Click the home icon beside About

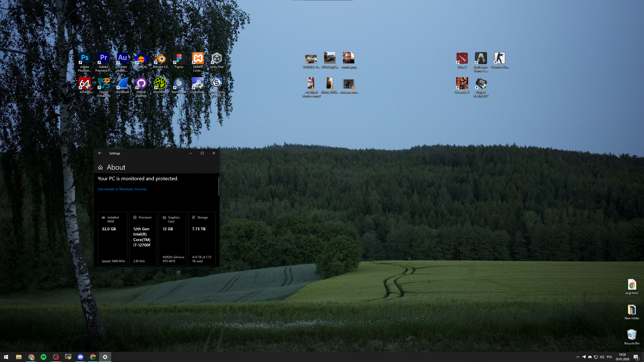[x=100, y=167]
